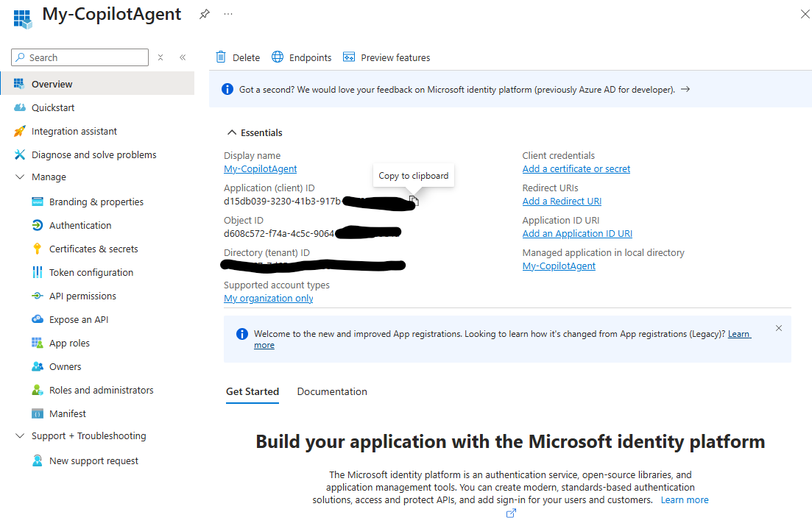
Task: Create a New support request
Action: 93,461
